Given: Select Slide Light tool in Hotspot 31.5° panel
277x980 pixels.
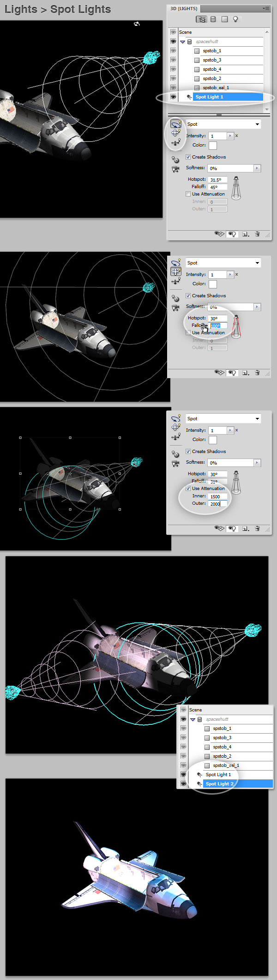Looking at the screenshot, I should click(x=175, y=143).
